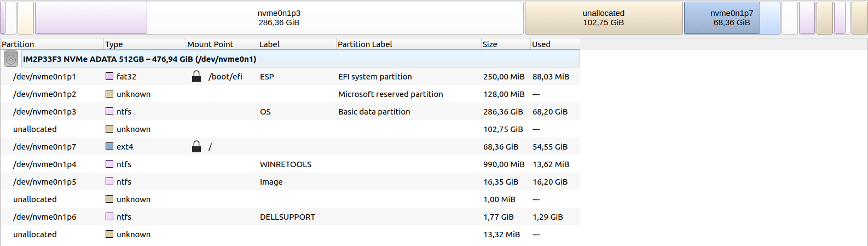The width and height of the screenshot is (868, 246).
Task: Click the 16,35 GiB size value
Action: pyautogui.click(x=501, y=182)
